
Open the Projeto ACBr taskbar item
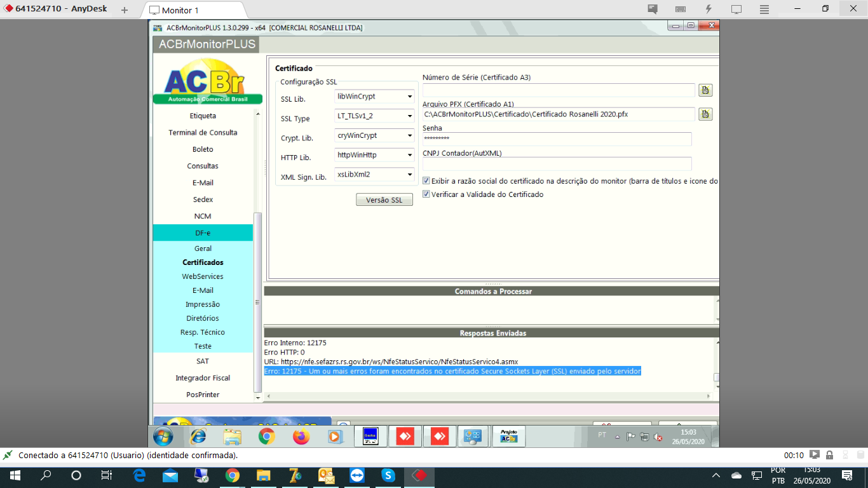[x=509, y=437]
